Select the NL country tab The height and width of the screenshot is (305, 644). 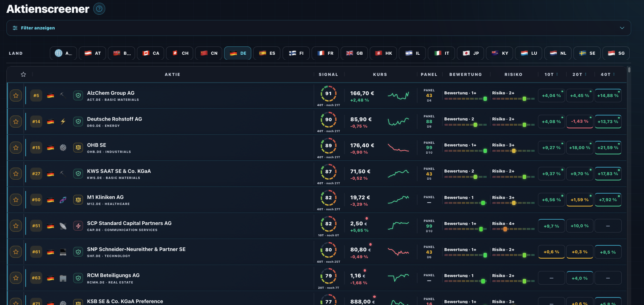coord(558,53)
